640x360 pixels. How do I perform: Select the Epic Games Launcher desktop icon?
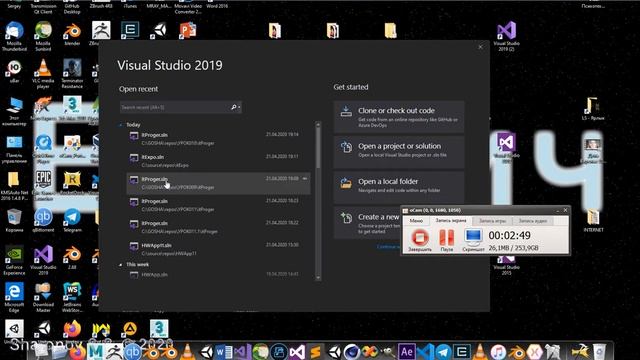coord(43,185)
